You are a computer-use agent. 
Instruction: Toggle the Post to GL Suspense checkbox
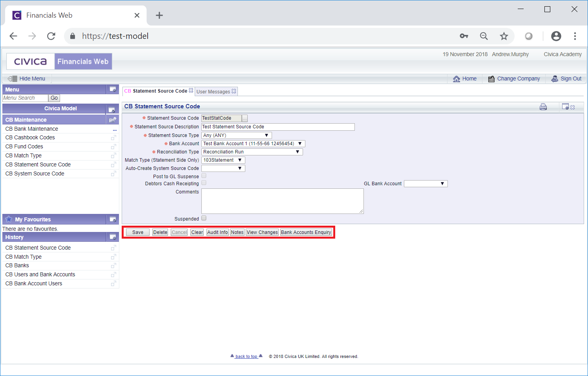204,176
